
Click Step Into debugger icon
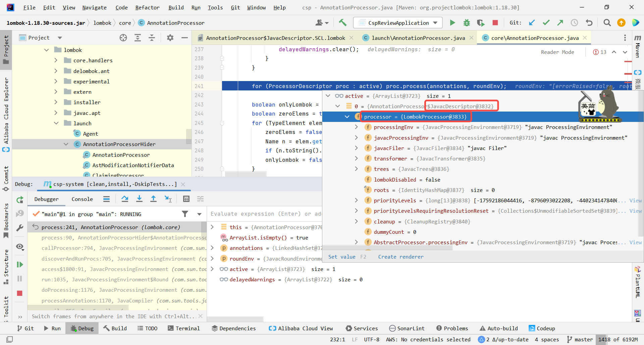(139, 199)
